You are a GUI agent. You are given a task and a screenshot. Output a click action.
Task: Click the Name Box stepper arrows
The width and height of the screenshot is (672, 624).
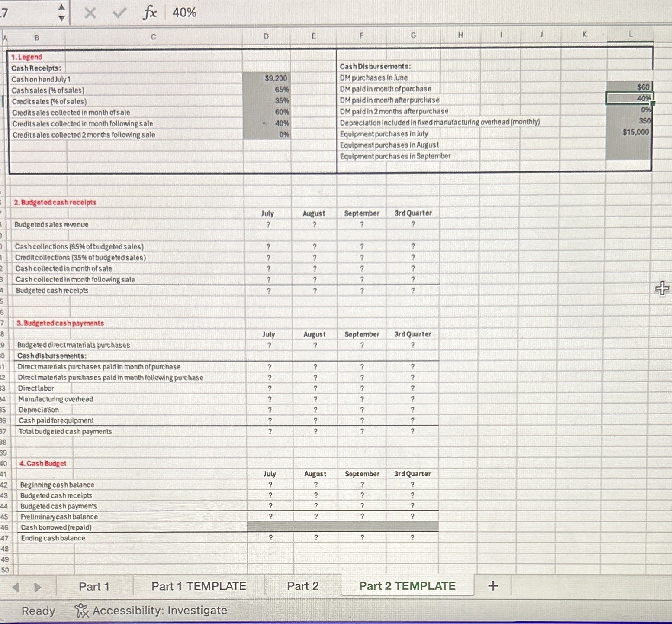click(x=61, y=13)
